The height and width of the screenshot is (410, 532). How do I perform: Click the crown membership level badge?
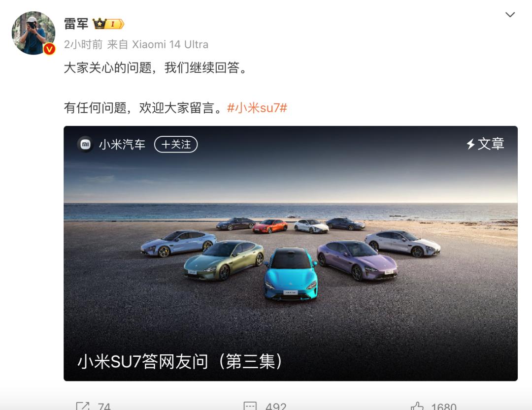[108, 24]
